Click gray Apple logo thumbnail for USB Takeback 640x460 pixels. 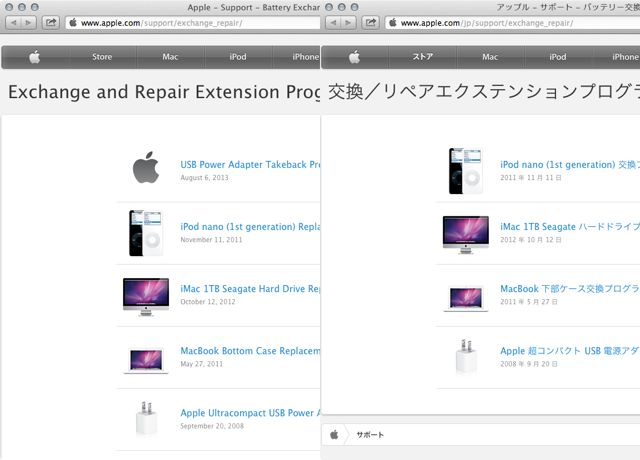[x=146, y=168]
